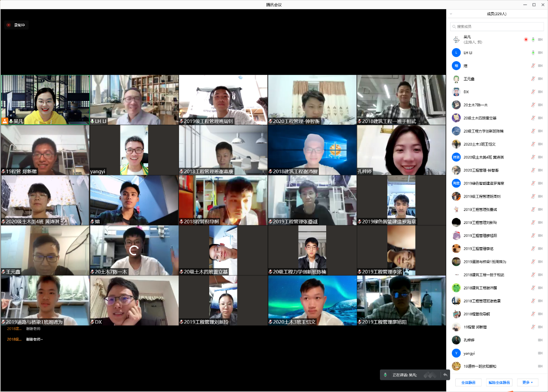Select the 孔梓婷 video tile
Viewport: 548px width, 392px height.
401,150
